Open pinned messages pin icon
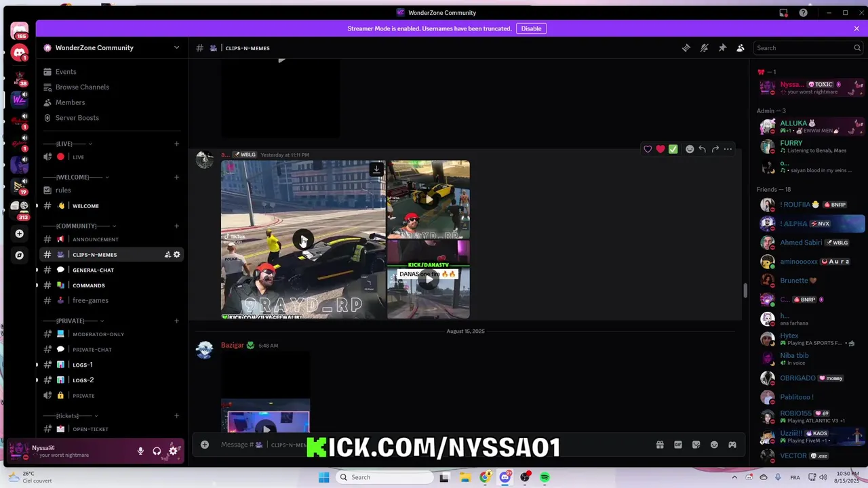Image resolution: width=868 pixels, height=488 pixels. pyautogui.click(x=722, y=48)
